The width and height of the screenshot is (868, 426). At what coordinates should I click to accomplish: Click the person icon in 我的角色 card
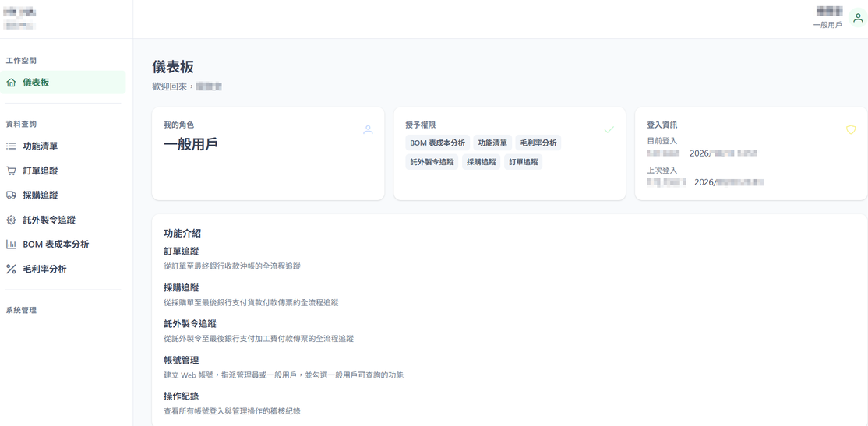coord(368,130)
